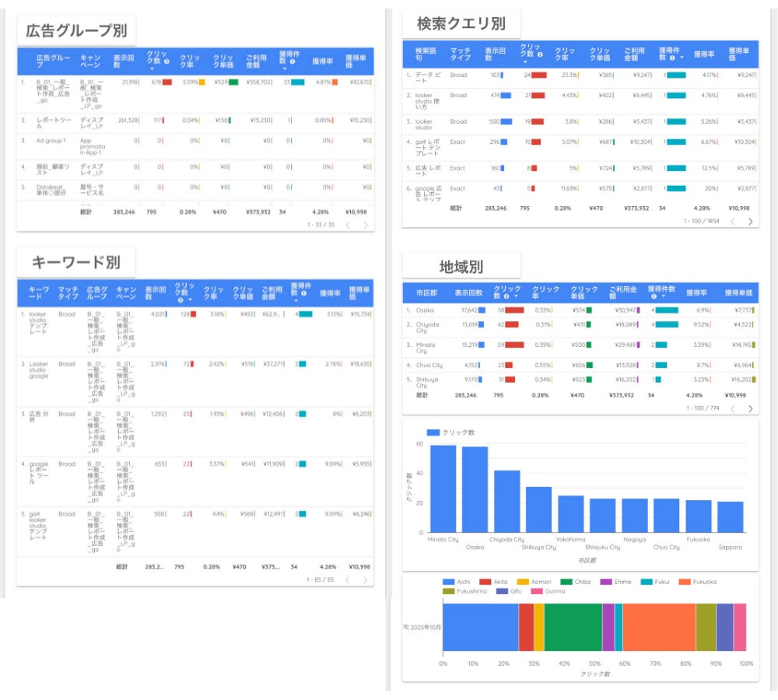Click 'ga4 レポート テンプレート' search term row
778x700 pixels.
(580, 147)
